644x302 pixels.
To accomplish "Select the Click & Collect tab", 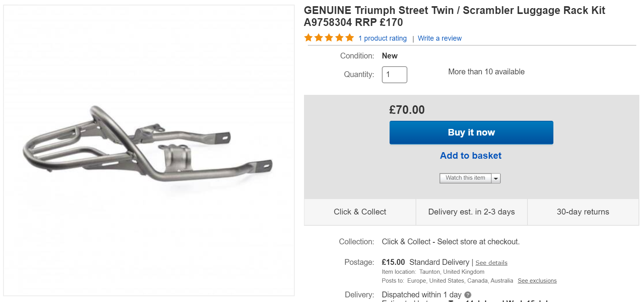I will (360, 212).
